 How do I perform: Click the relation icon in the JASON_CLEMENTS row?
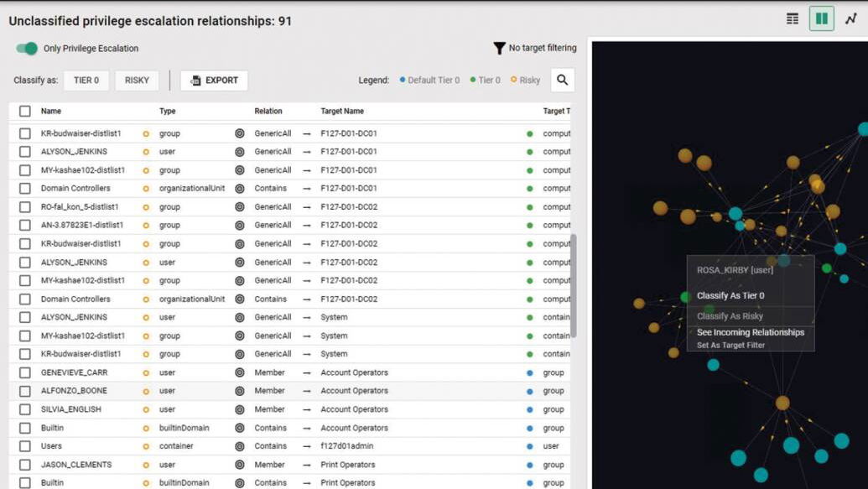point(239,465)
